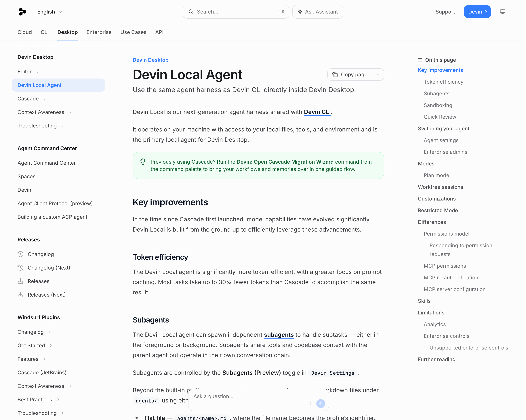Click the copy icon in Copy page
The width and height of the screenshot is (526, 420).
pyautogui.click(x=335, y=75)
